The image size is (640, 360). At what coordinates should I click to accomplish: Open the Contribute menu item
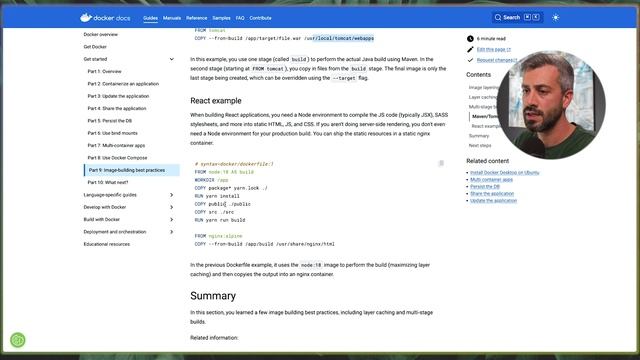pos(260,18)
